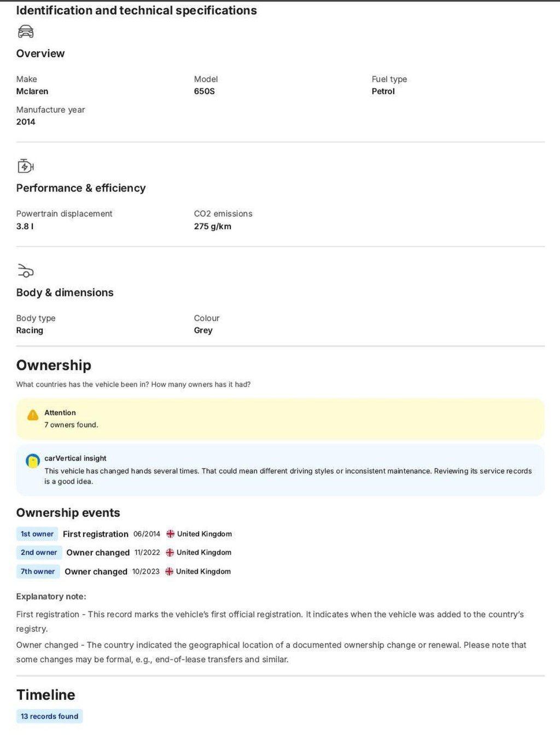
Task: Click the 7 owners found attention banner
Action: 280,419
